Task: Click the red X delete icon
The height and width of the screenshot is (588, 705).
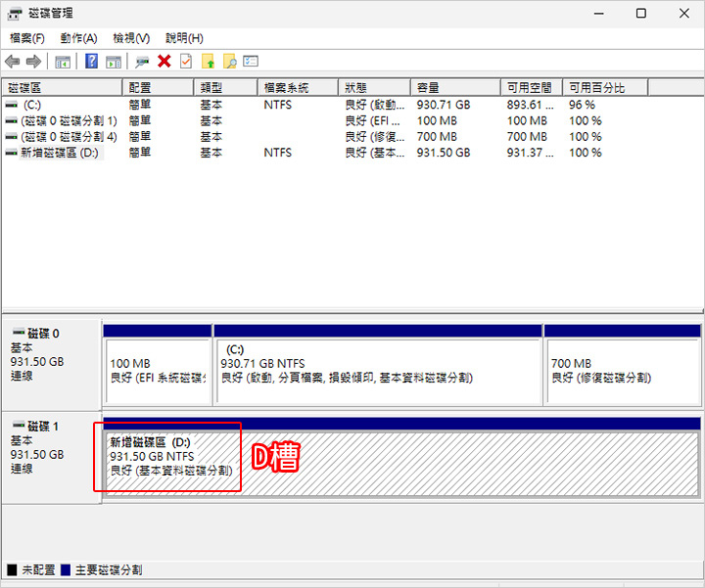Action: [x=164, y=61]
